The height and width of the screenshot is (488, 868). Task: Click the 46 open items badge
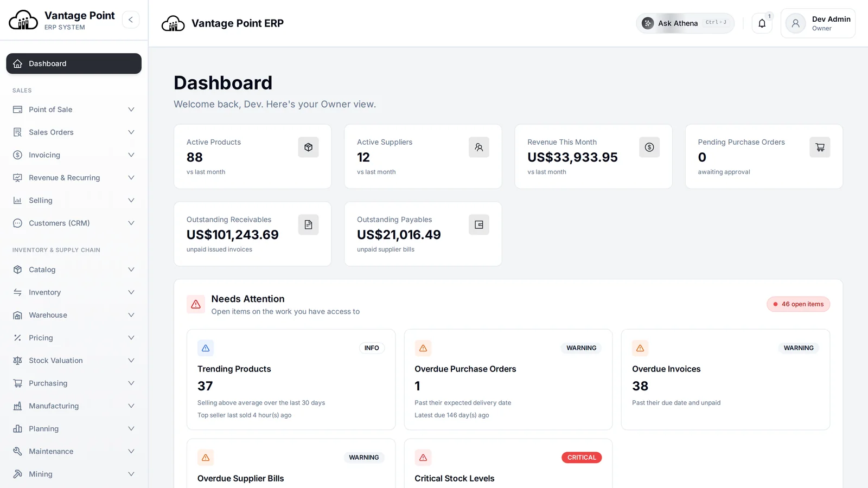pyautogui.click(x=798, y=304)
